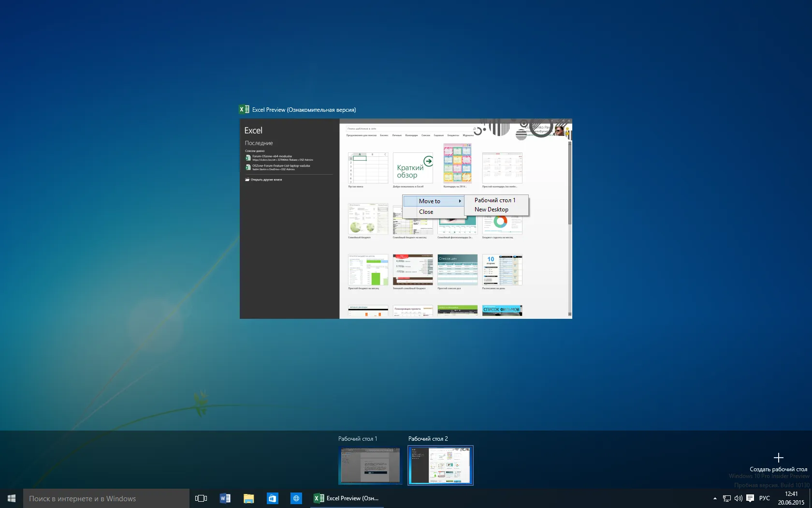The height and width of the screenshot is (508, 812).
Task: Click the user avatar photo in Excel
Action: (x=559, y=130)
